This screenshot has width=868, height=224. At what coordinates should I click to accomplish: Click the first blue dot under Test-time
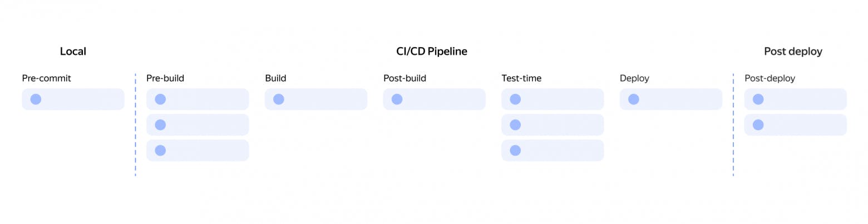coord(515,99)
